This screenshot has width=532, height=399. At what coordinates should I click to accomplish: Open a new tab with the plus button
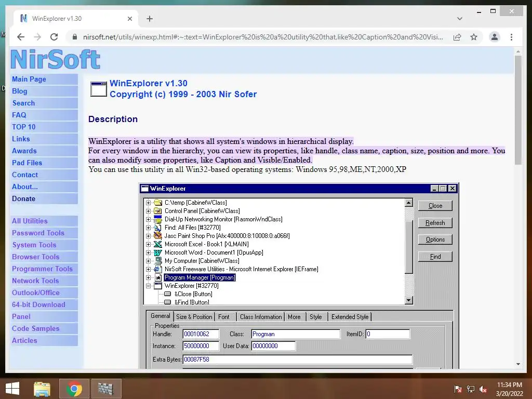click(x=149, y=19)
